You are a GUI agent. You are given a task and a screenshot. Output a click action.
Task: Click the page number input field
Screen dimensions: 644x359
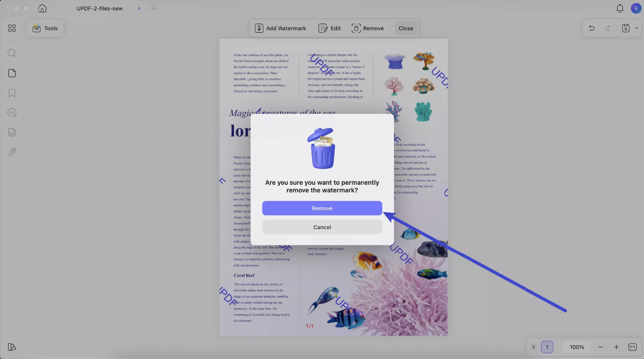pos(547,347)
